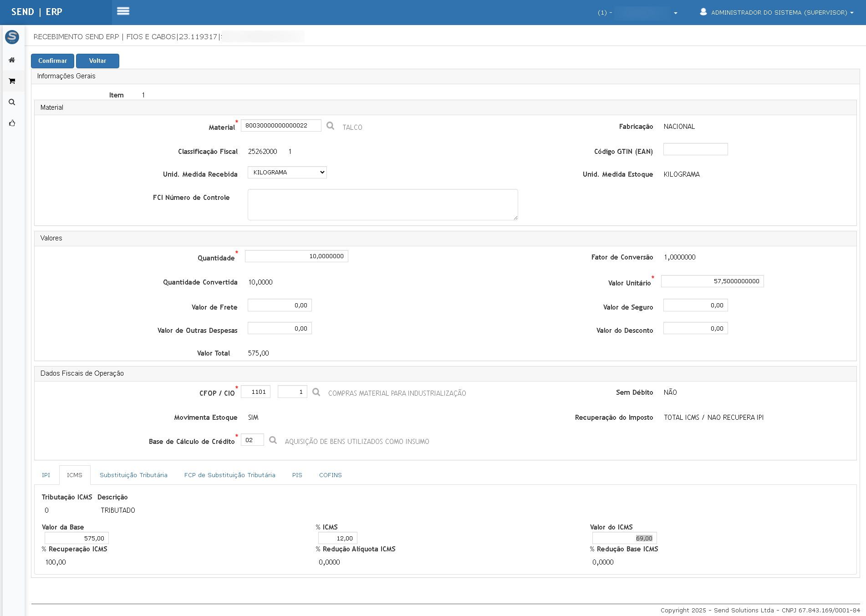866x616 pixels.
Task: Search for material using magnifier icon
Action: point(330,126)
